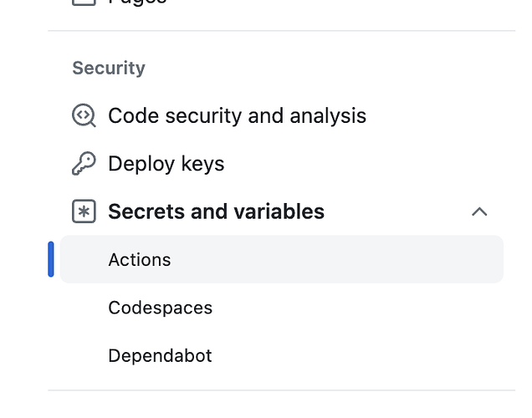Open Actions secrets and variables
This screenshot has width=532, height=418.
[x=140, y=260]
